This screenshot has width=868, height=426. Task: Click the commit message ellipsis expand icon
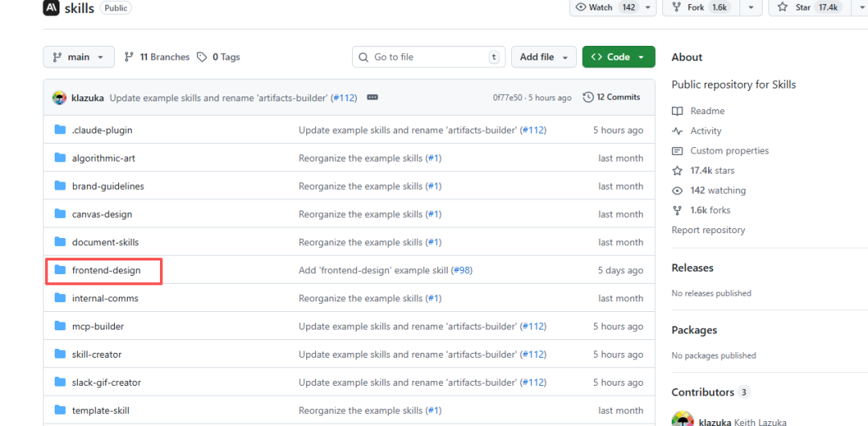click(x=372, y=97)
